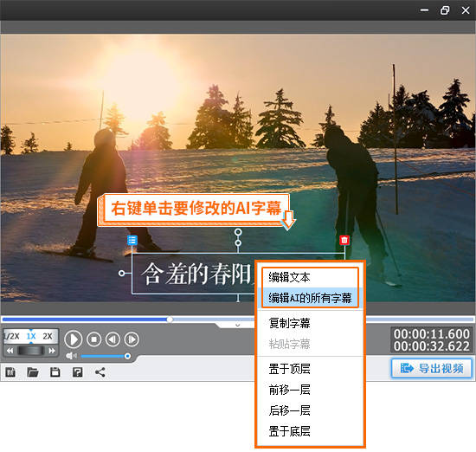Click the share icon
Viewport: 476px width, 452px height.
(x=100, y=372)
